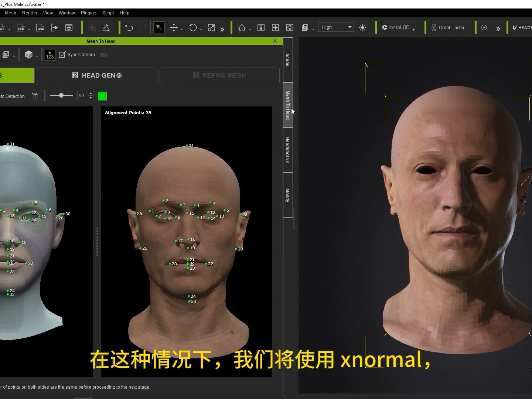Select alignment point 30 on the gray mesh head

coord(64,214)
